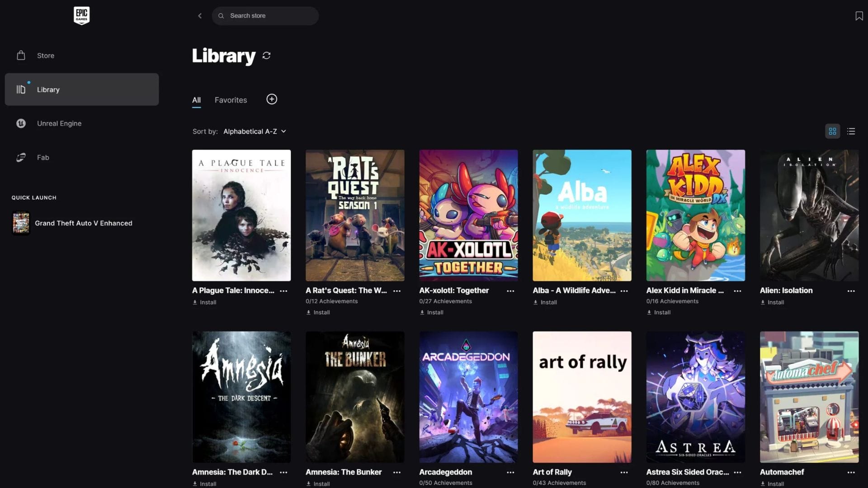Open Alien Isolation cover art

tap(809, 215)
